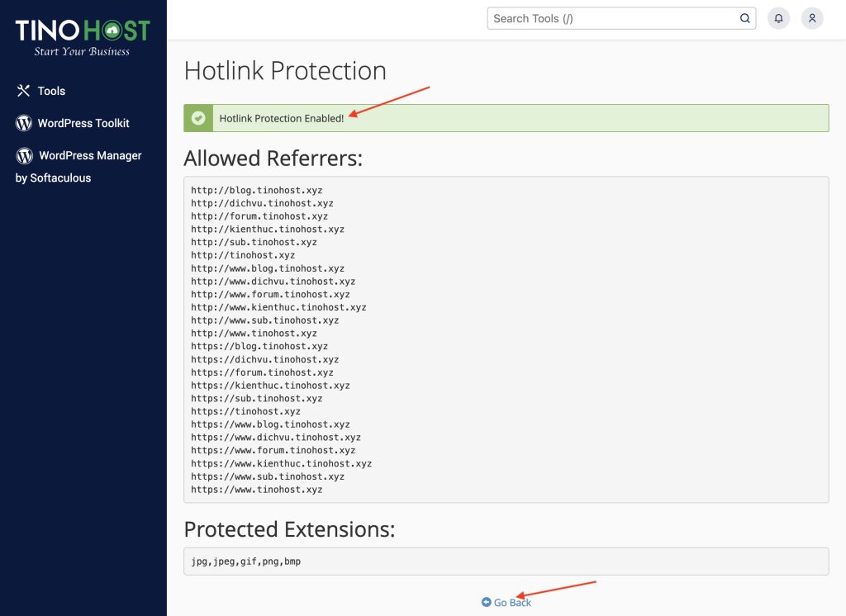The height and width of the screenshot is (616, 846).
Task: Click referrer http://www.dichvu.tinohost.xyz
Action: (273, 282)
